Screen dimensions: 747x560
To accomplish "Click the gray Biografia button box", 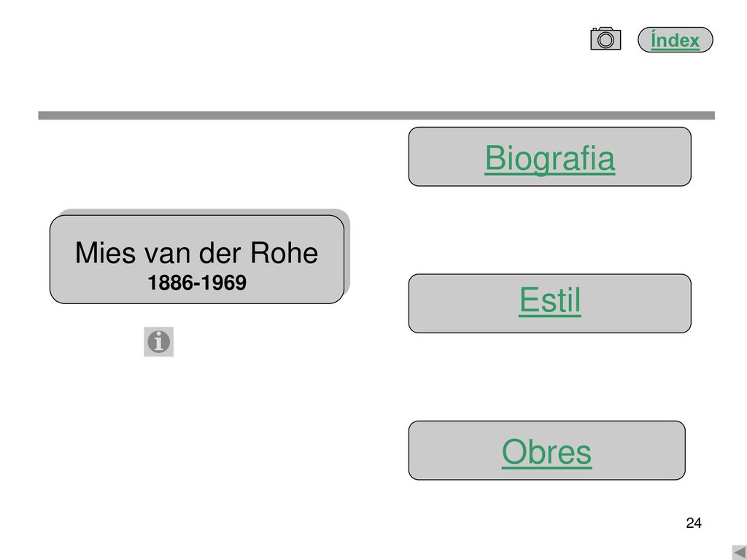I will pos(550,157).
